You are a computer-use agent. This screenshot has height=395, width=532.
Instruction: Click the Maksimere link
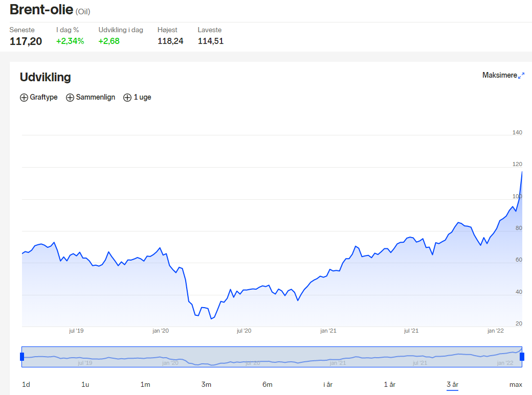(x=500, y=75)
